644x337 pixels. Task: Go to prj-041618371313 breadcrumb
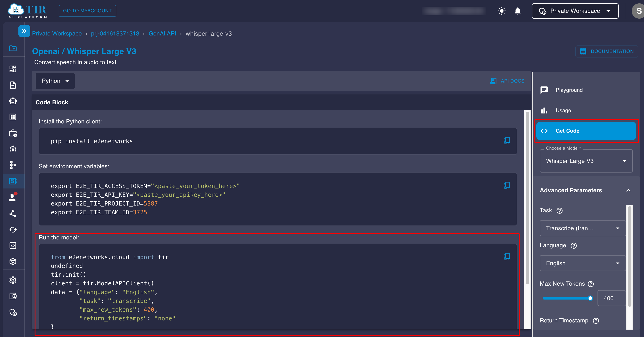(x=115, y=33)
